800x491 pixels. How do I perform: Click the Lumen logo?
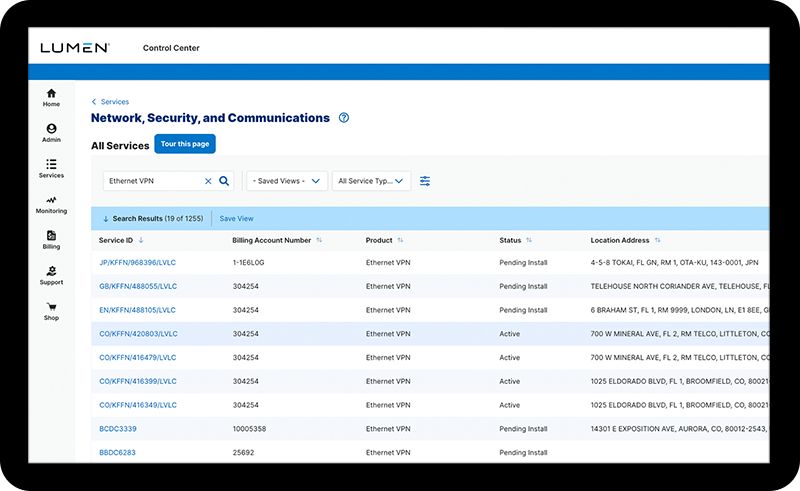point(74,47)
